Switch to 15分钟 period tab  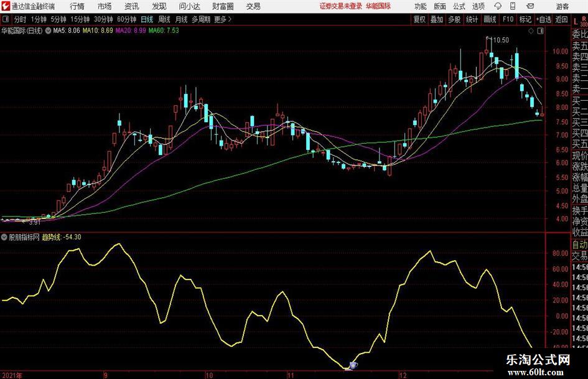click(x=80, y=19)
